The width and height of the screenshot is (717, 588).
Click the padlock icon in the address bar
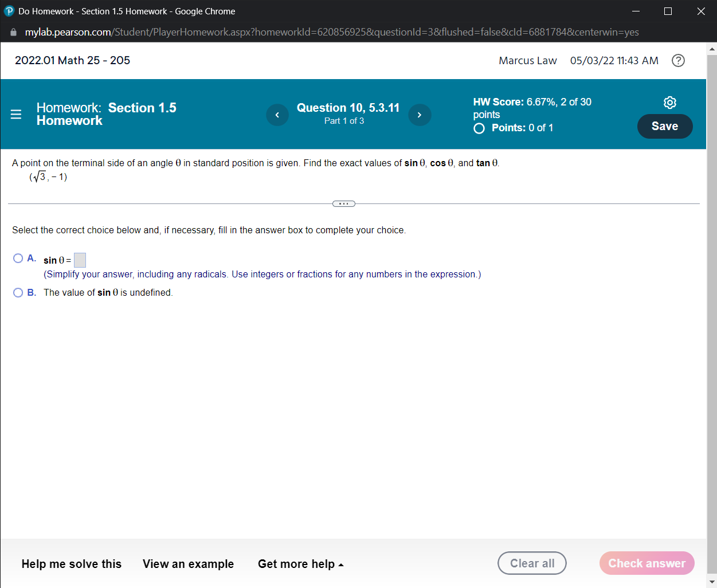pos(13,32)
